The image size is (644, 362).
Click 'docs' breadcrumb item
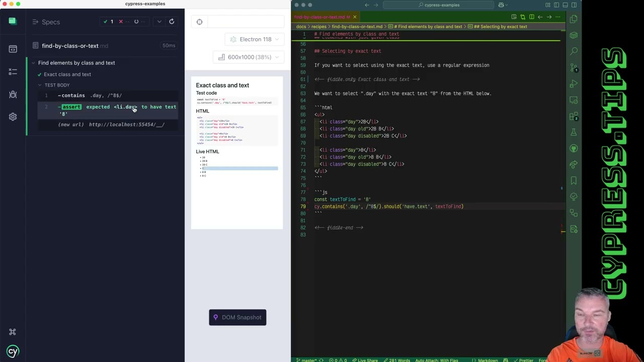tap(300, 27)
